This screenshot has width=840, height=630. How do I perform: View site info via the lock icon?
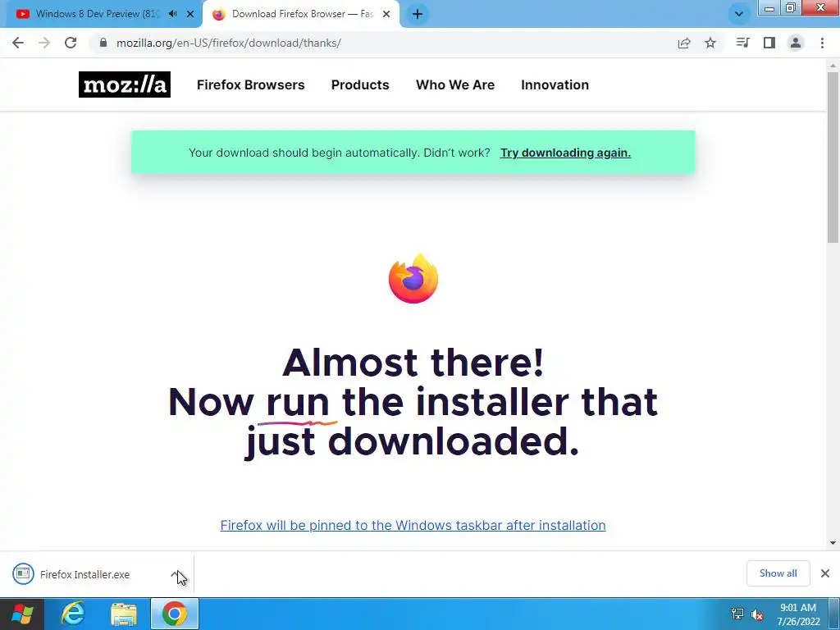[x=103, y=43]
